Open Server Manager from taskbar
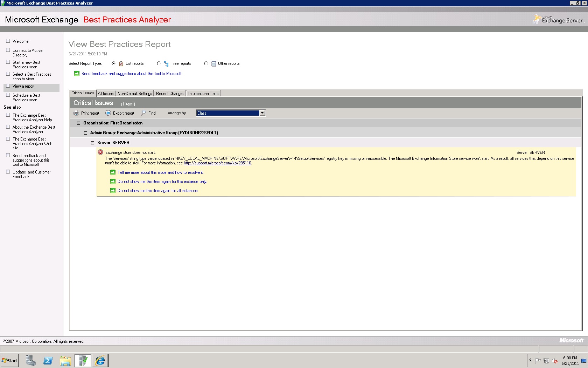 [x=30, y=360]
